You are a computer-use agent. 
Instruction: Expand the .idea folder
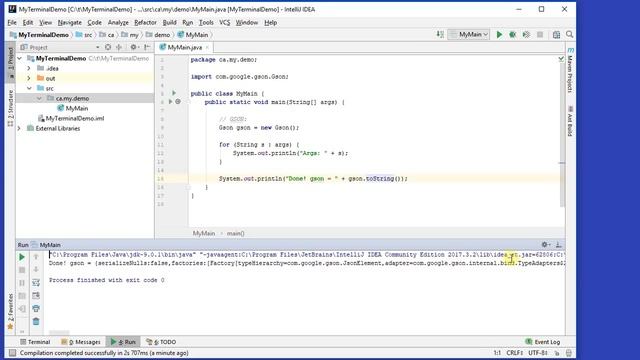pos(29,69)
